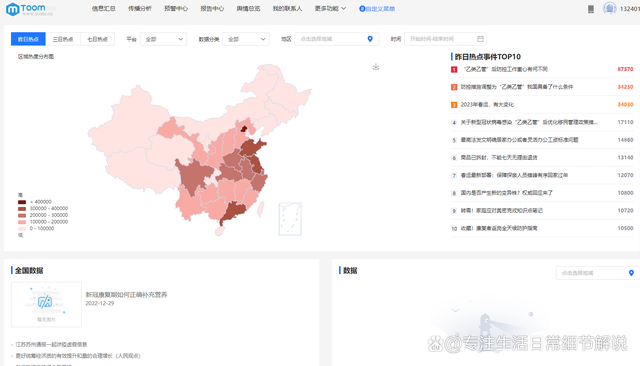Click the region input in the 数据 panel
This screenshot has height=366, width=640.
tap(598, 273)
